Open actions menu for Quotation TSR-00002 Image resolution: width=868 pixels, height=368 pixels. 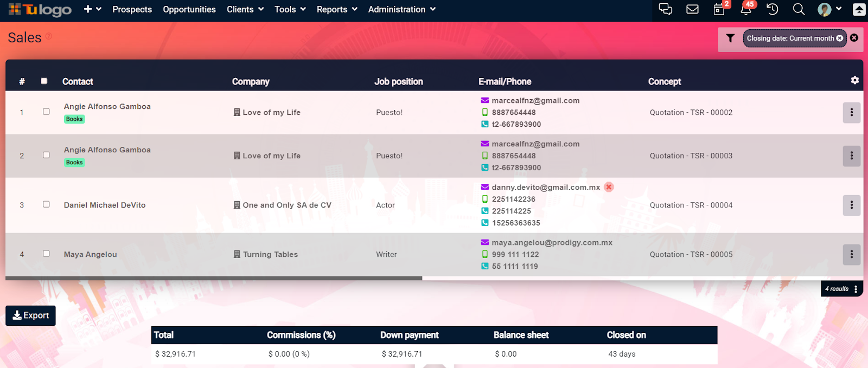click(x=852, y=112)
